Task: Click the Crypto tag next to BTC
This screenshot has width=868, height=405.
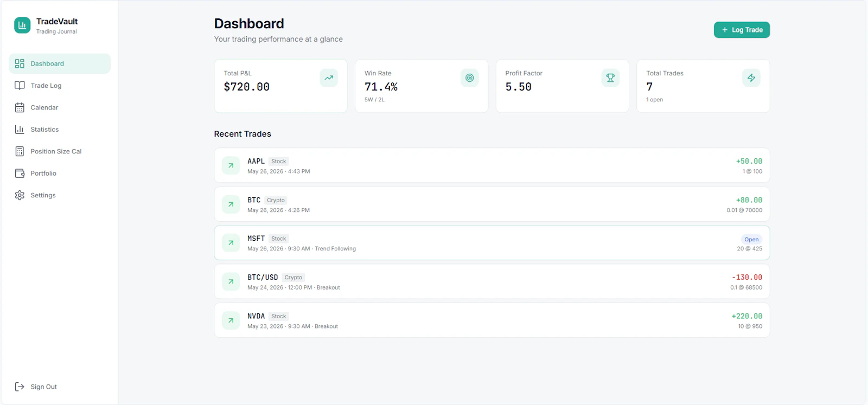Action: 276,200
